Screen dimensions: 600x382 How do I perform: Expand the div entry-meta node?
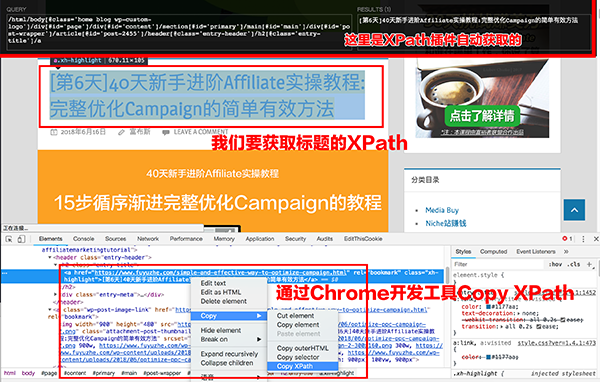(x=56, y=295)
